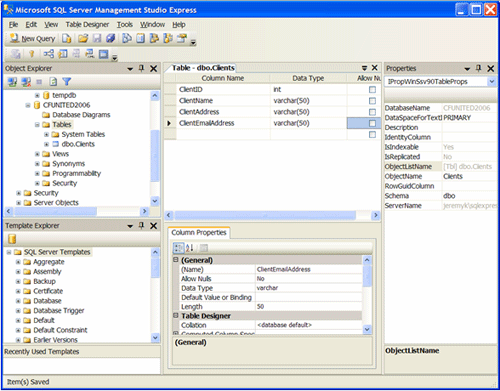Pin the Object Explorer panel

tap(141, 68)
